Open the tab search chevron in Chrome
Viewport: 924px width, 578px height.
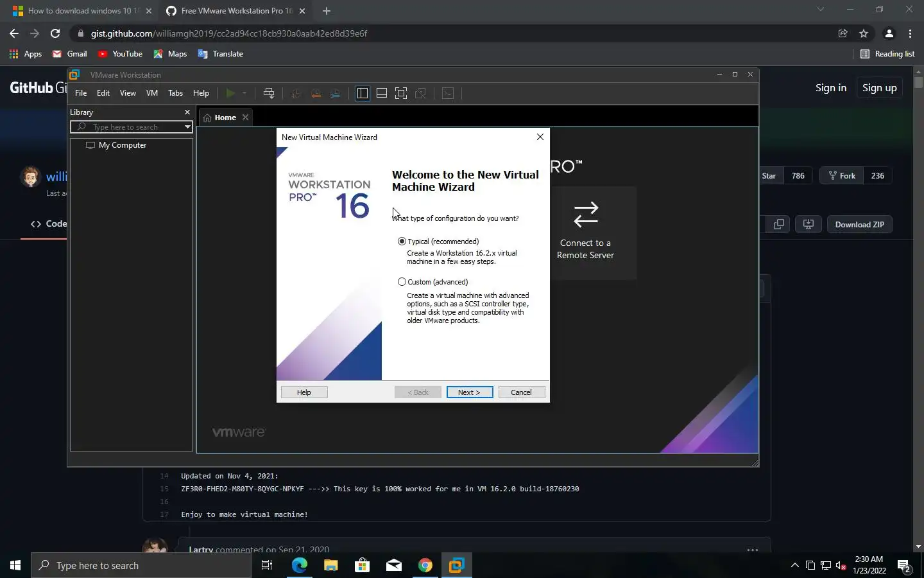[820, 10]
